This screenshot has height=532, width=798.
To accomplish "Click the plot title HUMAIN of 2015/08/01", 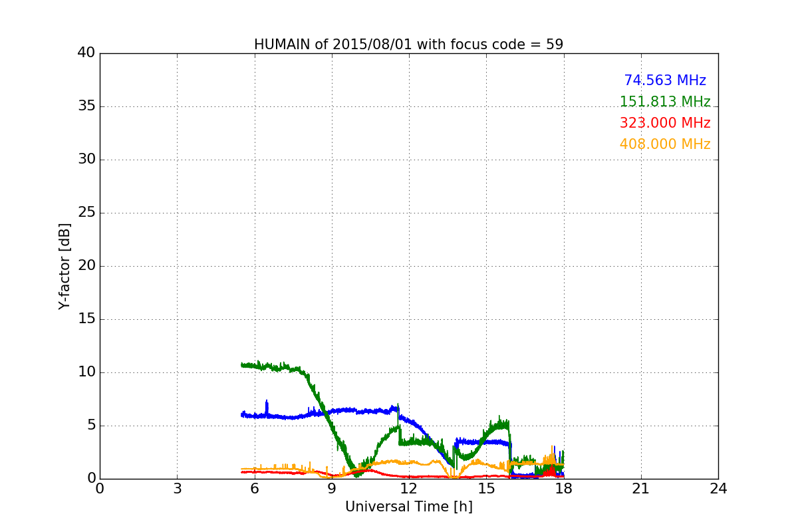I will pyautogui.click(x=408, y=45).
